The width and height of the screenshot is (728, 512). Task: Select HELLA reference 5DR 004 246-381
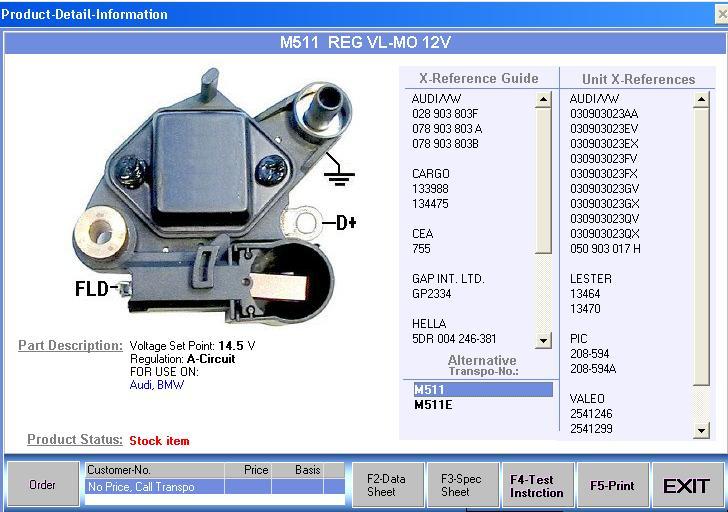(454, 339)
